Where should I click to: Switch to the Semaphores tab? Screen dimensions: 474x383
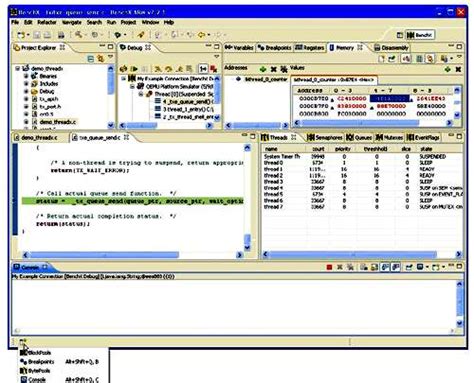point(325,137)
